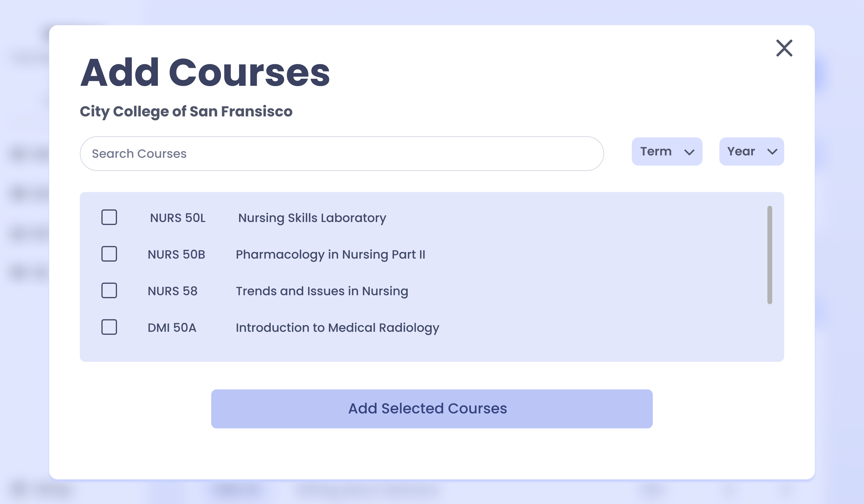Focus the Search Courses field
The height and width of the screenshot is (504, 864).
click(341, 154)
